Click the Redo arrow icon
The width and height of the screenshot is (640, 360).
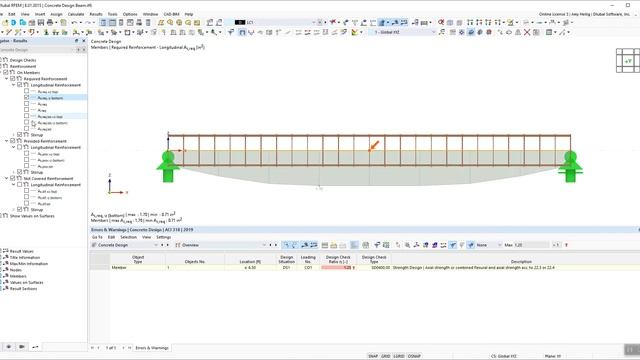click(x=87, y=22)
